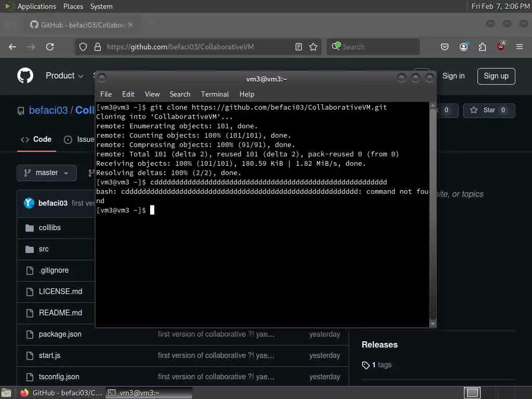This screenshot has height=399, width=532.
Task: Click the show desktop icon in bottom panel
Action: pyautogui.click(x=6, y=393)
